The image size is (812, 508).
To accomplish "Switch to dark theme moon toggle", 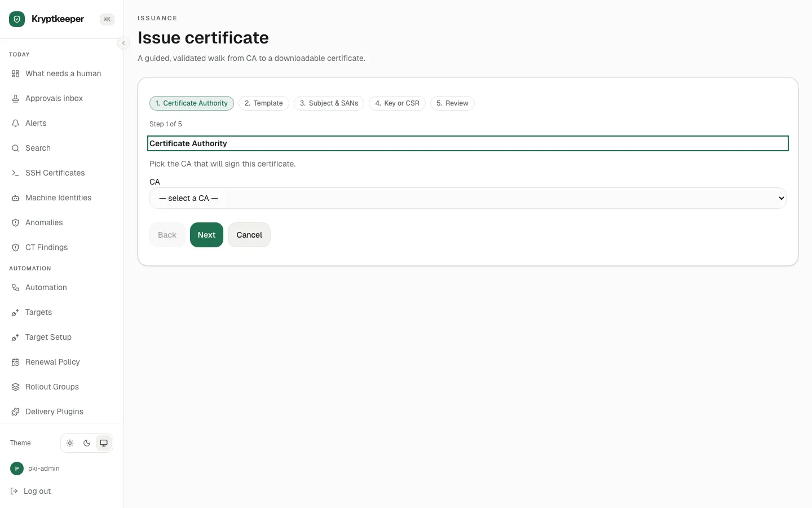I will [x=87, y=443].
